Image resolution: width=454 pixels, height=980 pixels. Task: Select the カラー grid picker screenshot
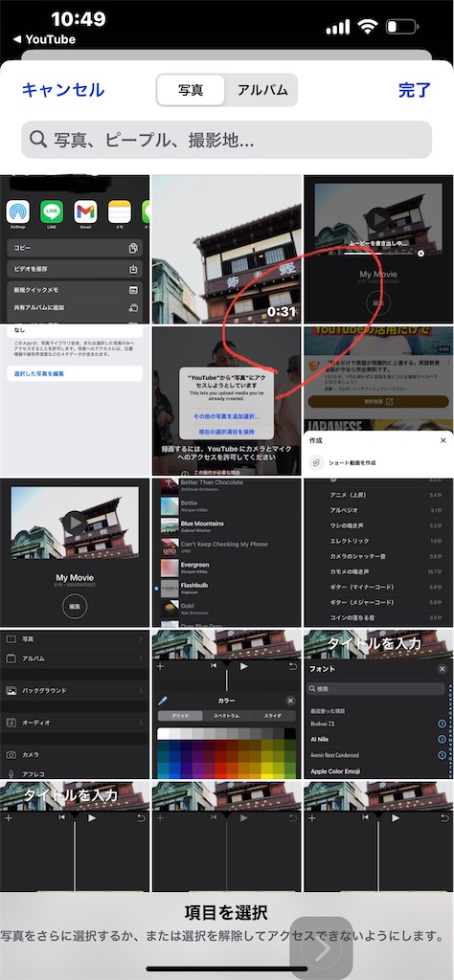[226, 703]
